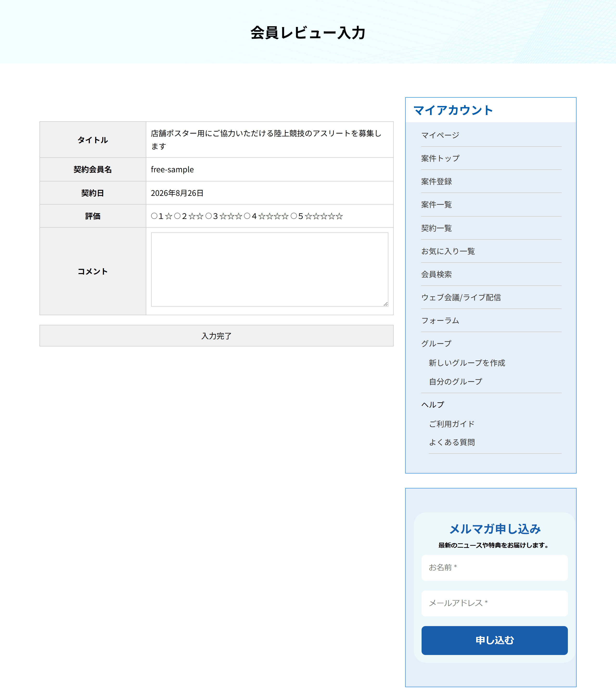The height and width of the screenshot is (699, 616).
Task: Open ご利用ガイド
Action: 452,424
